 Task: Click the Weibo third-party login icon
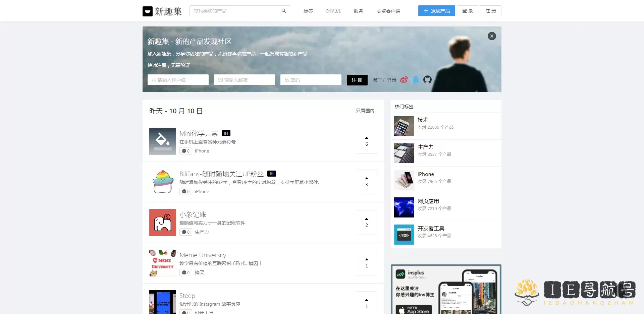(404, 80)
